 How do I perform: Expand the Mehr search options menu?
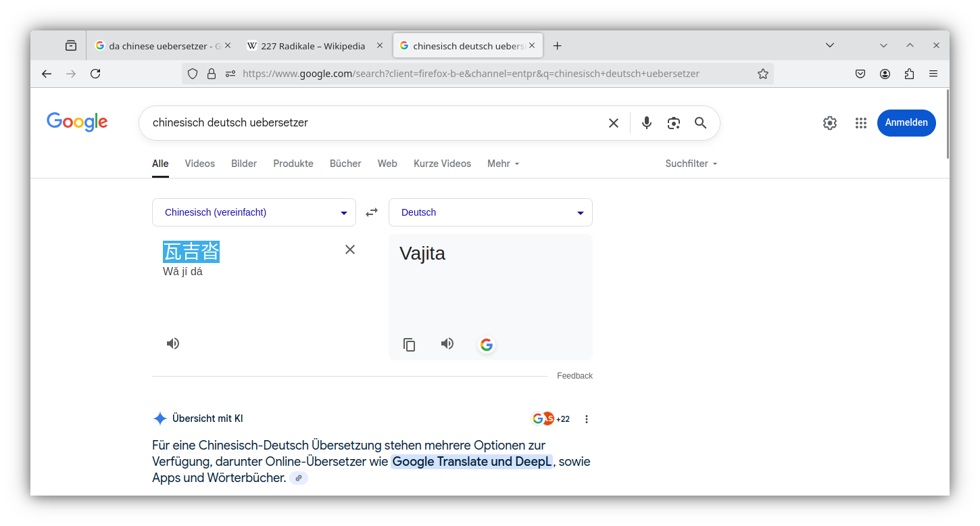click(502, 163)
